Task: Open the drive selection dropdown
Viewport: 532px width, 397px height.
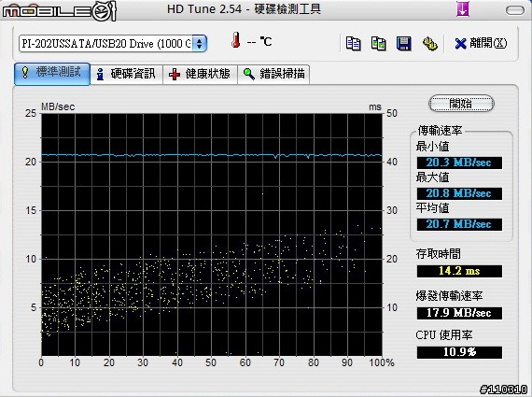Action: point(113,44)
